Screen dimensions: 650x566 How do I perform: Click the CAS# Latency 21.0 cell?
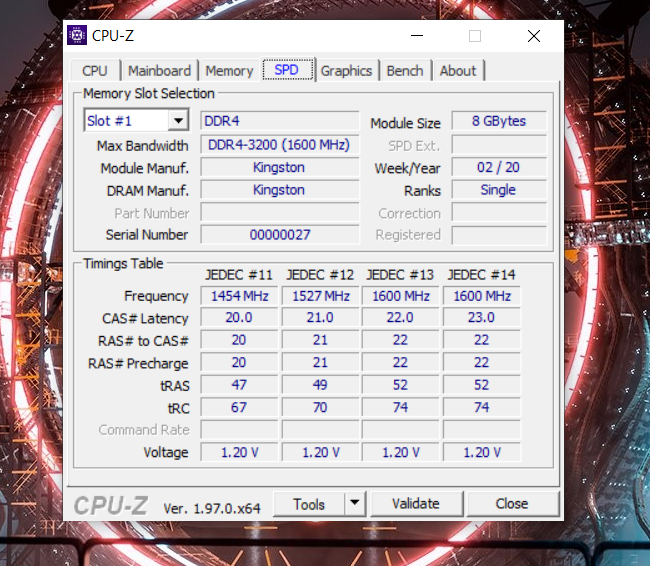[320, 318]
